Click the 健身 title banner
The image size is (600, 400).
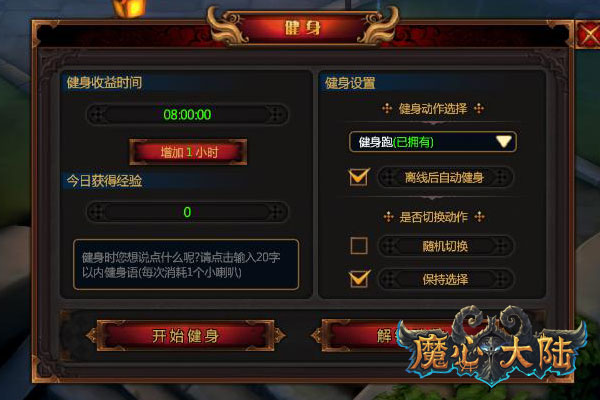tap(302, 28)
